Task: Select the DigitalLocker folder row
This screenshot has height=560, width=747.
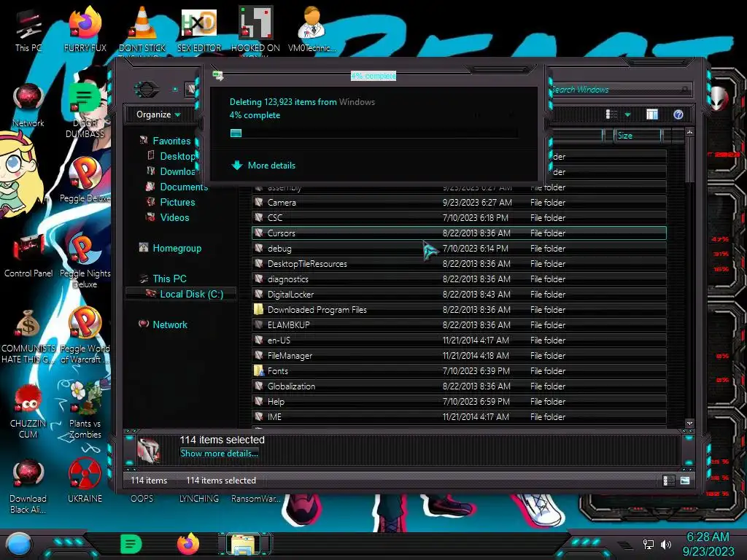Action: click(459, 295)
